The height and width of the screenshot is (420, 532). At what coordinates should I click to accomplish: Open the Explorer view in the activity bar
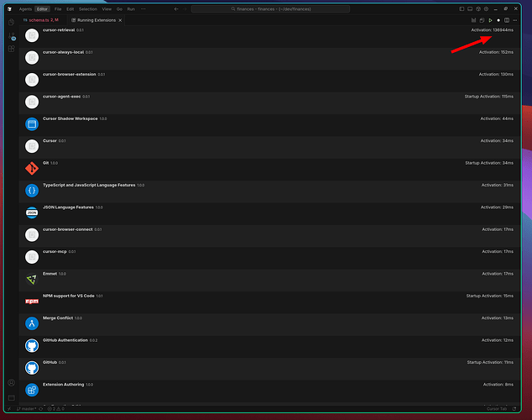(11, 23)
